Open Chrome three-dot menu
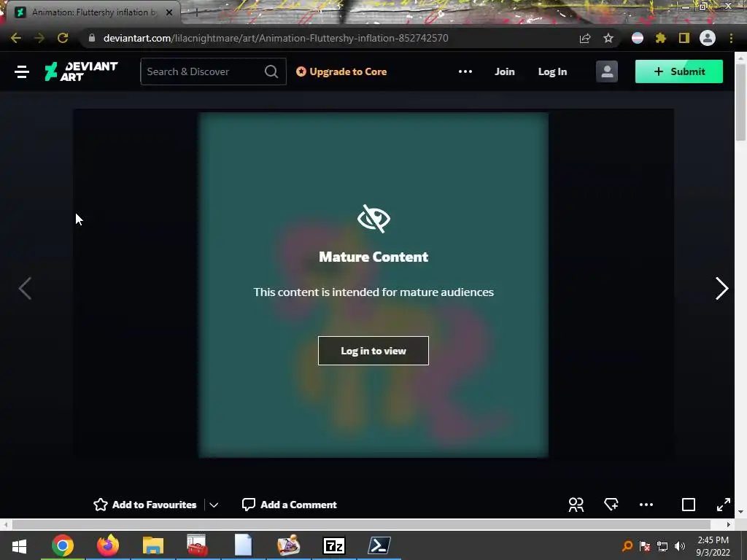Viewport: 747px width, 560px height. pos(731,38)
